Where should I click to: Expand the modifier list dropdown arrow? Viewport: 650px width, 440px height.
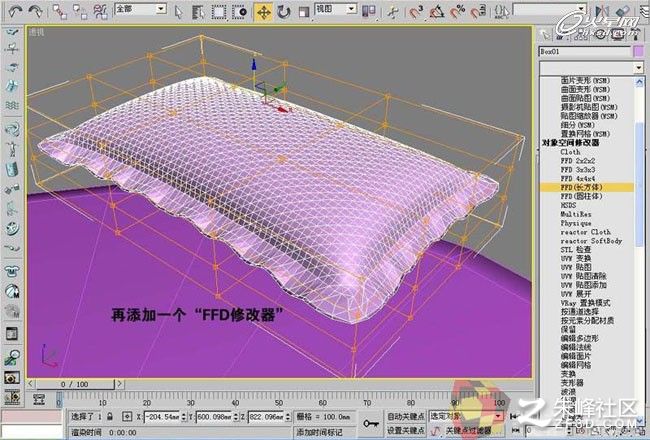(638, 68)
